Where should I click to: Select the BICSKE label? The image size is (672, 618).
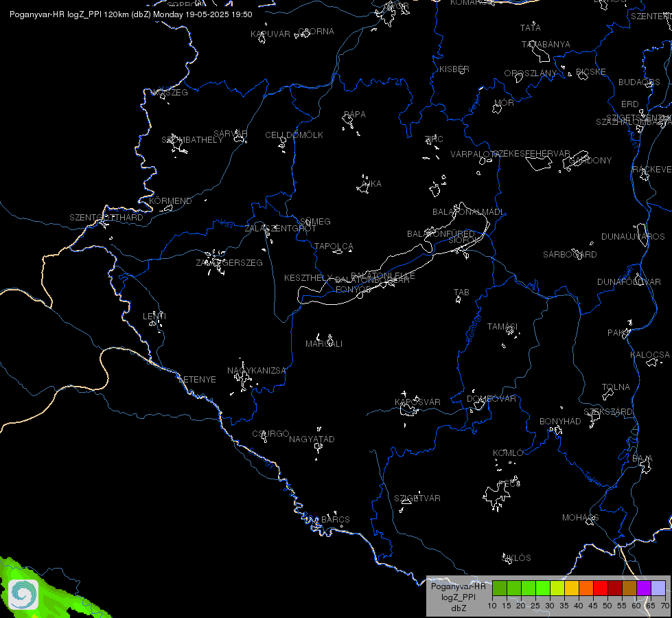[x=591, y=71]
